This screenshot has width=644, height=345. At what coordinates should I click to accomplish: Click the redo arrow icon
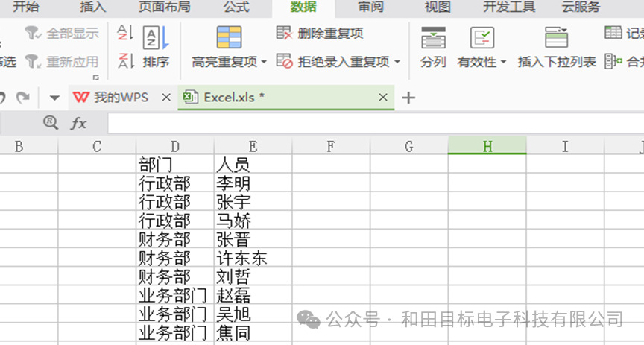pyautogui.click(x=22, y=98)
